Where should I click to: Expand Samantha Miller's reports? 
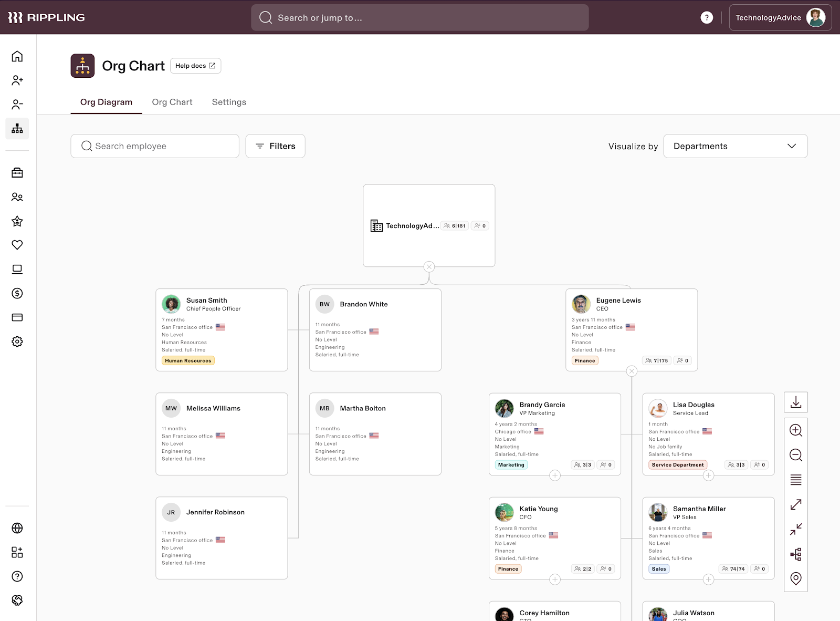click(x=708, y=579)
